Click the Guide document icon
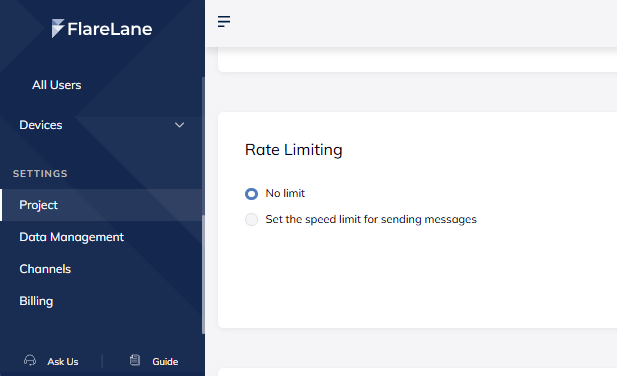Image resolution: width=617 pixels, height=376 pixels. (135, 360)
